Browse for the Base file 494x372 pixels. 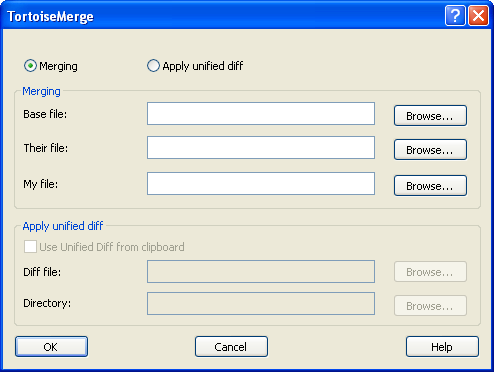point(430,116)
